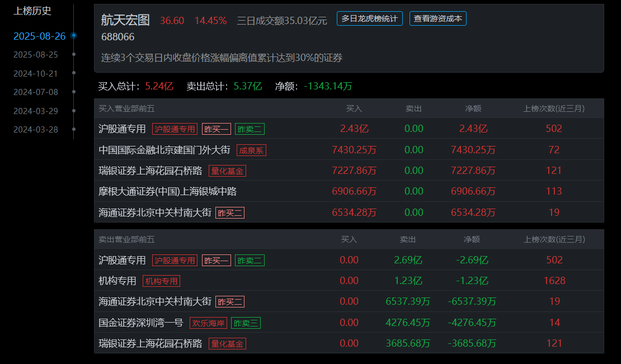Click 卖出 column header in sell table
Viewport: 621px width, 364px height.
pos(407,239)
